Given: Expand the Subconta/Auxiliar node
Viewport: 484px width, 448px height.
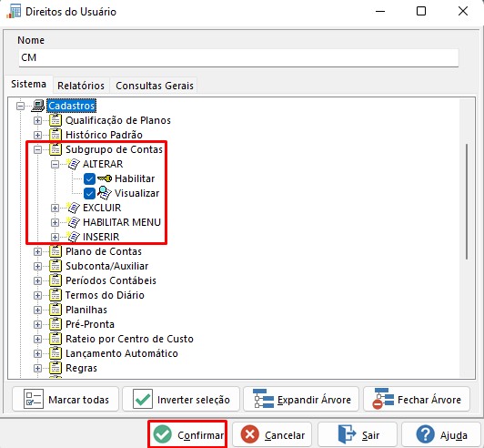Looking at the screenshot, I should coord(37,266).
